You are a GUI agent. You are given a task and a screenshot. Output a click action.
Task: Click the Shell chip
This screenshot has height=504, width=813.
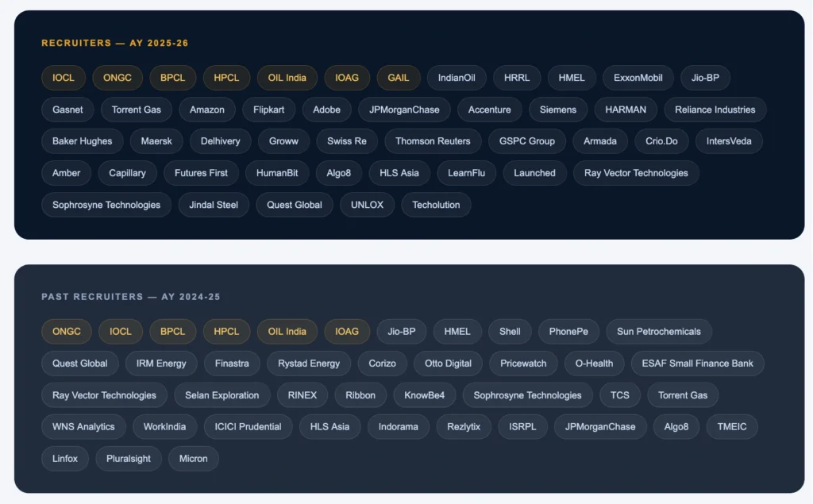coord(510,331)
